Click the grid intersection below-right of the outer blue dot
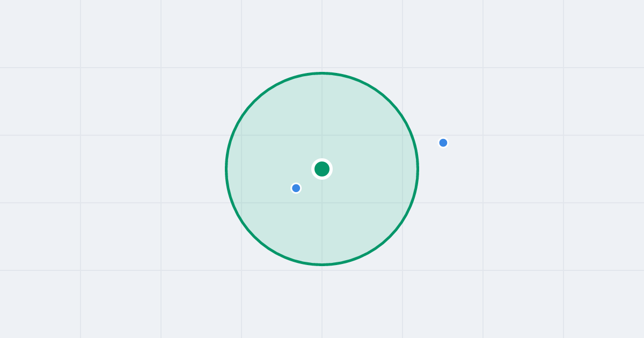Screen dimensions: 644x338 (x=483, y=203)
